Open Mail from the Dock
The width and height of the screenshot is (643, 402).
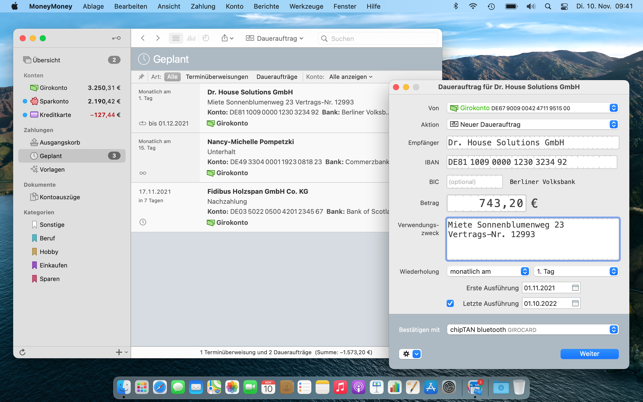pos(196,387)
